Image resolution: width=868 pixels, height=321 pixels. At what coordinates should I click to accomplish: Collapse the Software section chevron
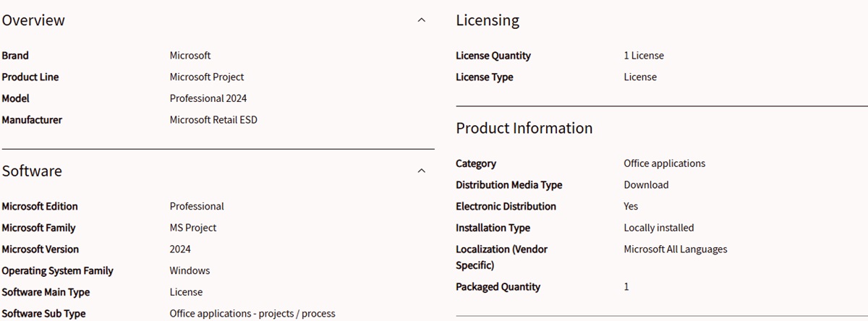pyautogui.click(x=422, y=171)
